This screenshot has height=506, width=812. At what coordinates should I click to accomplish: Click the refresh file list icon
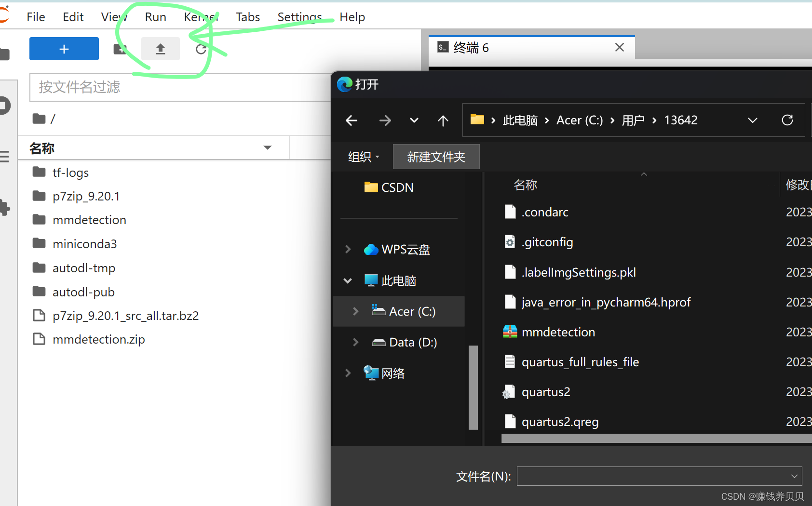201,49
